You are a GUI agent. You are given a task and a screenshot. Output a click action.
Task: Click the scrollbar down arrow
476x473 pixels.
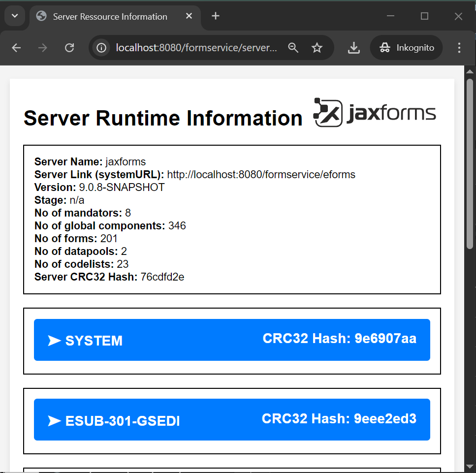click(x=470, y=468)
